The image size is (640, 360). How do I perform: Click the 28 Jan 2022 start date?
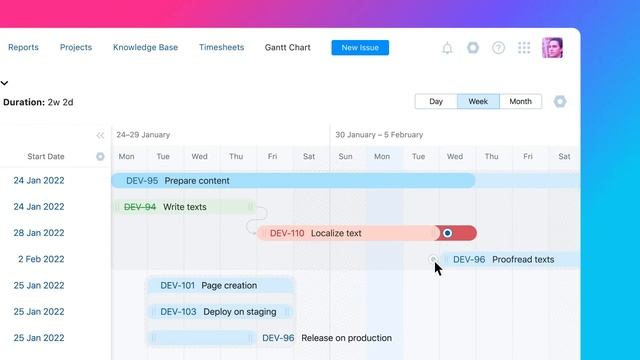(x=39, y=233)
